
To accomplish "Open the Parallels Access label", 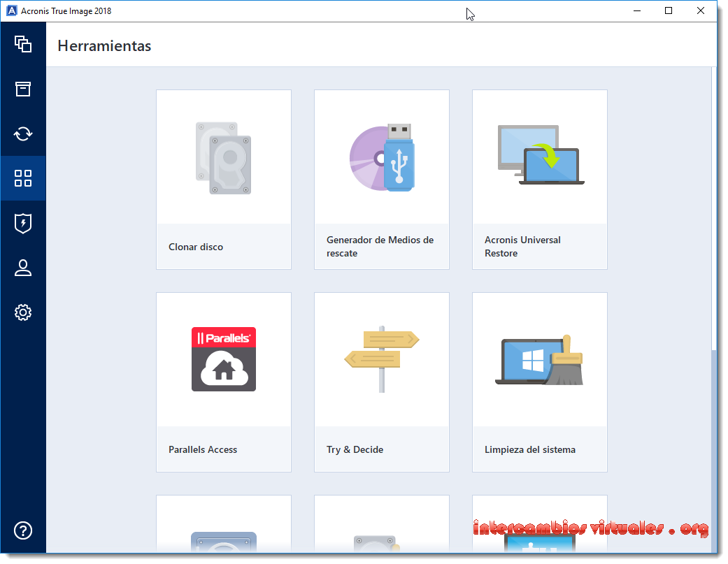I will click(x=202, y=449).
